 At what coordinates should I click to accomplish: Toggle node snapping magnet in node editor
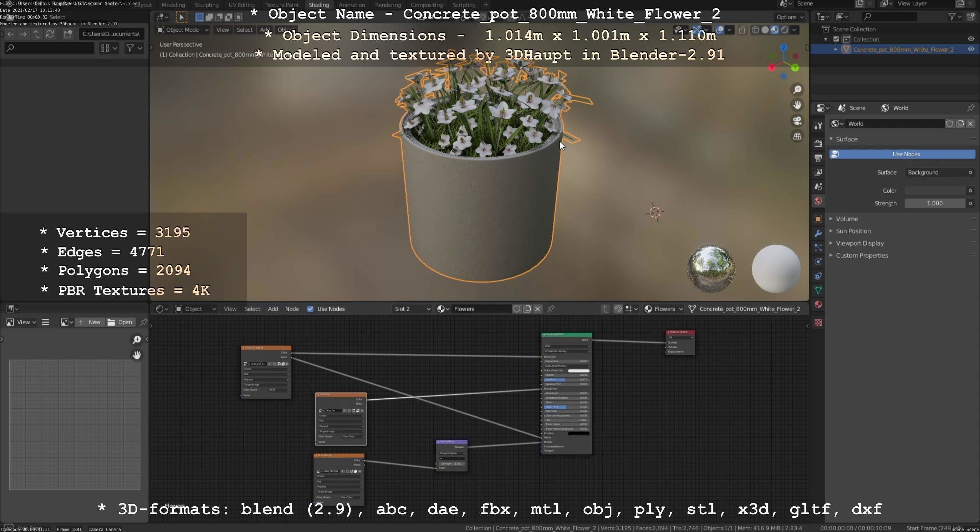pyautogui.click(x=618, y=309)
